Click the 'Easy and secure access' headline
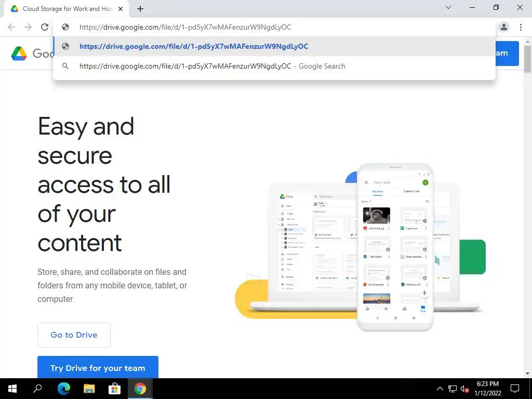 tap(104, 184)
